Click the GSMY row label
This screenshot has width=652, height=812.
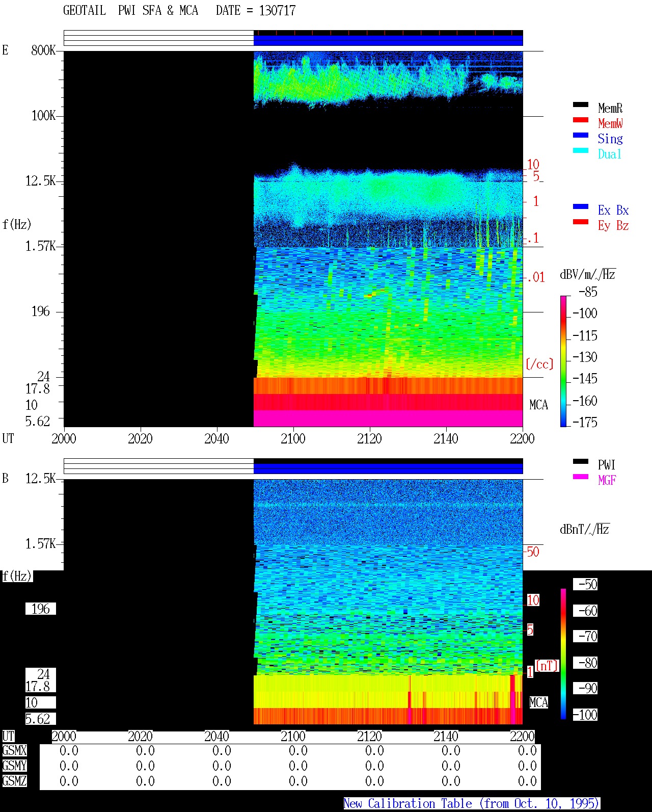point(15,766)
